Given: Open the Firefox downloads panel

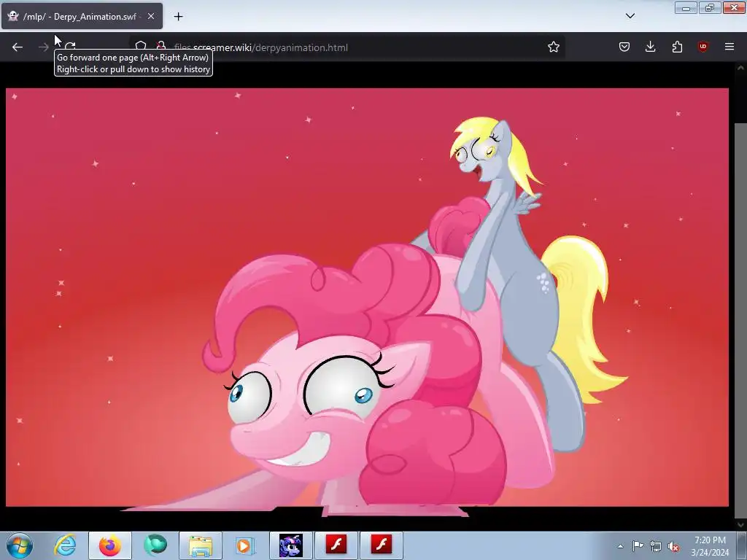Looking at the screenshot, I should 650,47.
